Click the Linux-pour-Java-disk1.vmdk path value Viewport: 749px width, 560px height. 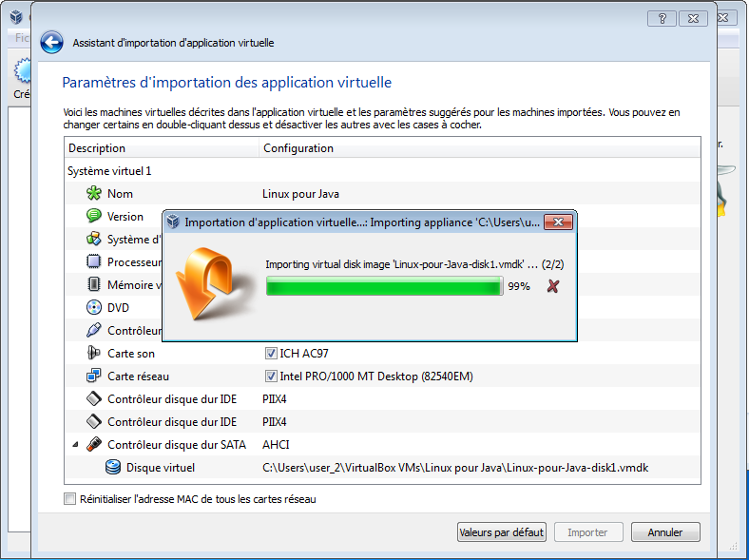pyautogui.click(x=455, y=468)
